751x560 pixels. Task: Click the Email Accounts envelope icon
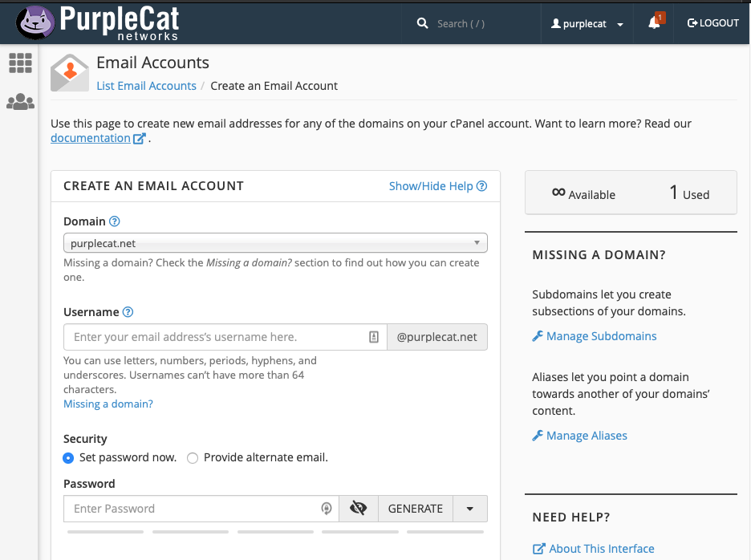tap(70, 73)
